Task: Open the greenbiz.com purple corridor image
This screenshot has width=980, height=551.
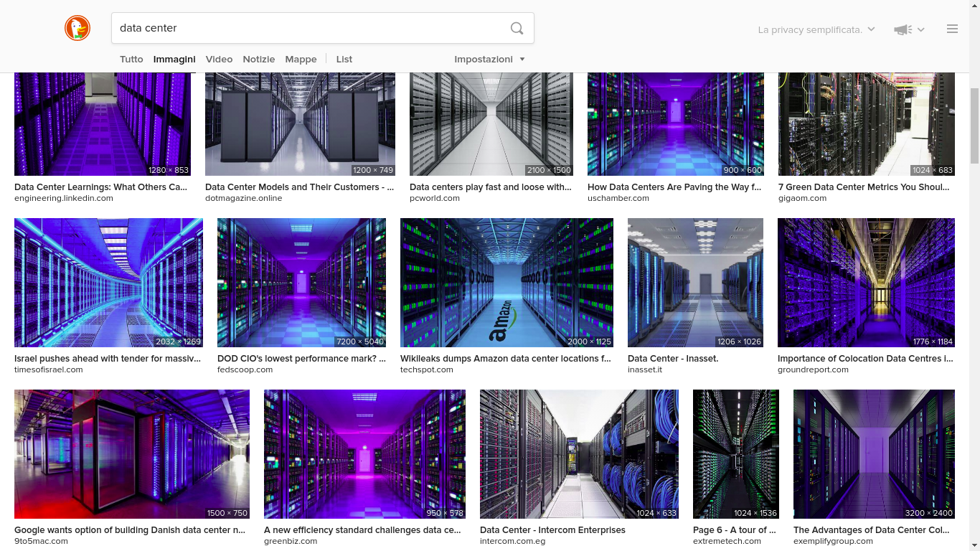Action: coord(364,454)
